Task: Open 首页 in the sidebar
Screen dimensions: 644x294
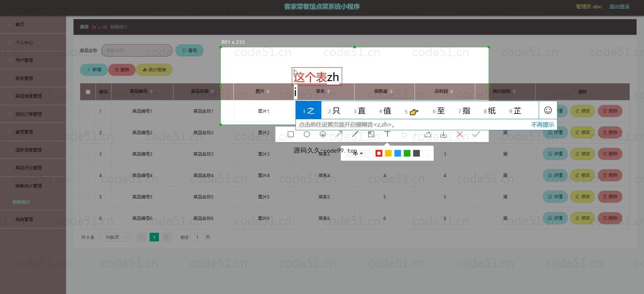Action: coord(33,24)
